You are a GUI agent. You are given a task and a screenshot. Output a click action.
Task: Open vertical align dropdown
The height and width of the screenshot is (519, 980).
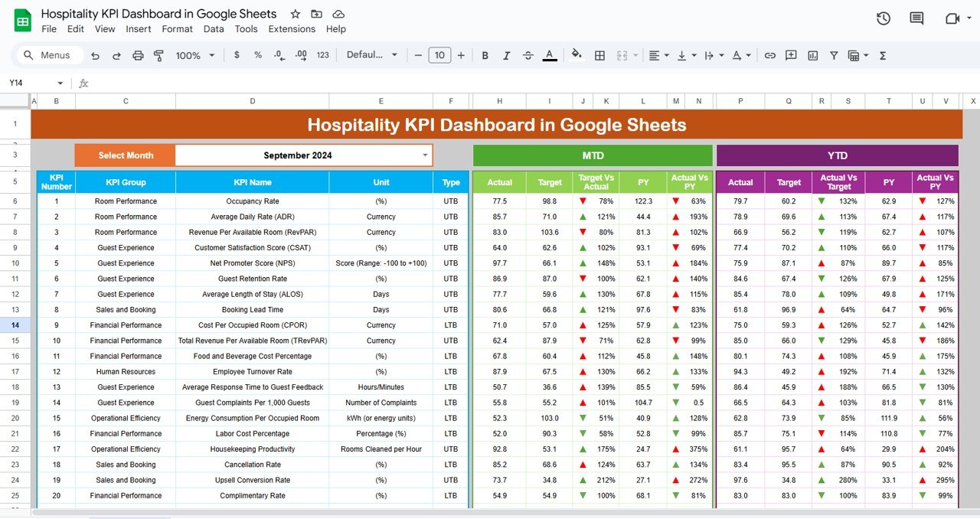tap(687, 55)
